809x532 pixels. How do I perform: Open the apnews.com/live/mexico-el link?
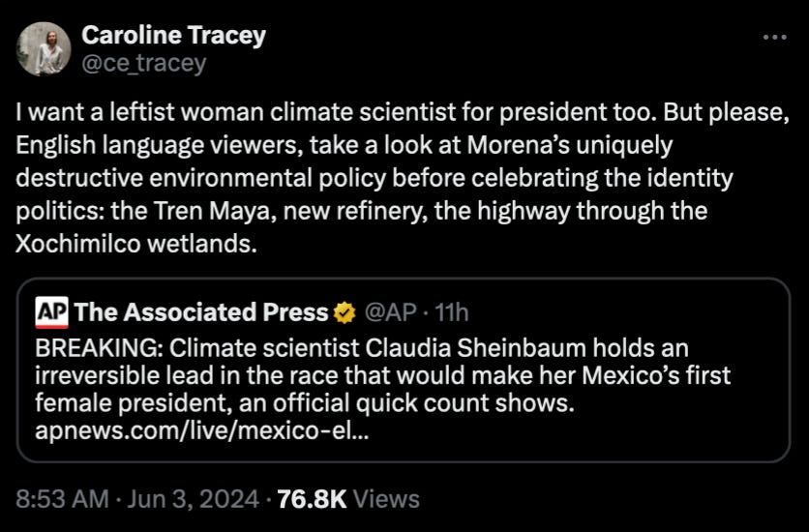click(200, 429)
